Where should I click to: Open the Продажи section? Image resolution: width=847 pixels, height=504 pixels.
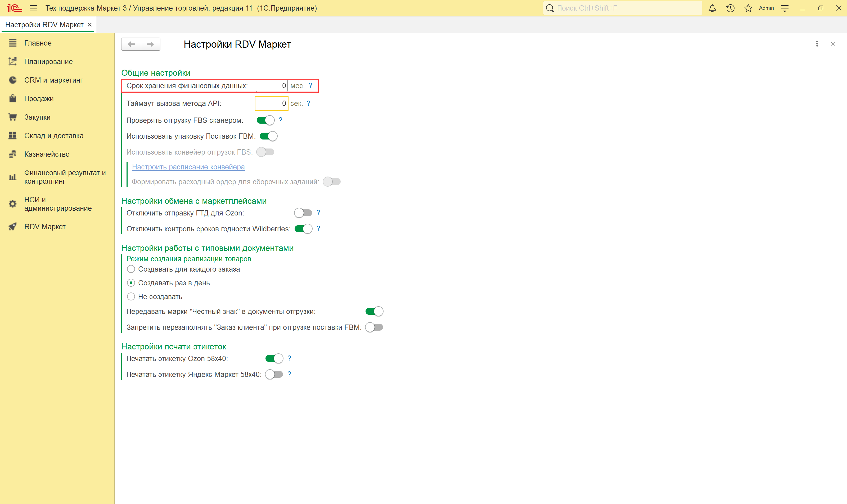pyautogui.click(x=39, y=99)
